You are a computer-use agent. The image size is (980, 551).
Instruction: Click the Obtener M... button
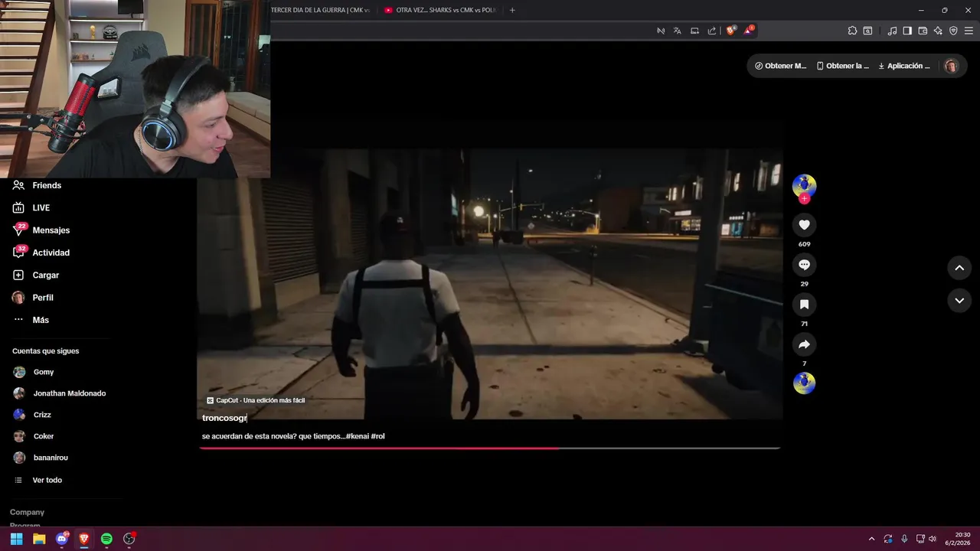[x=780, y=66]
